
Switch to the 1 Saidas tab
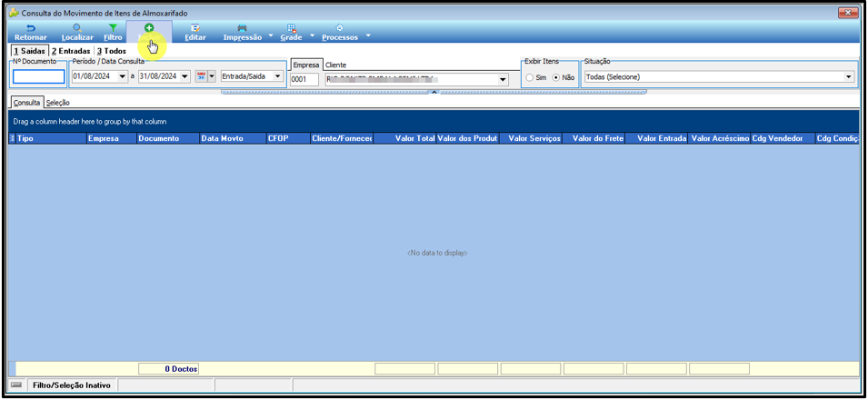(29, 51)
